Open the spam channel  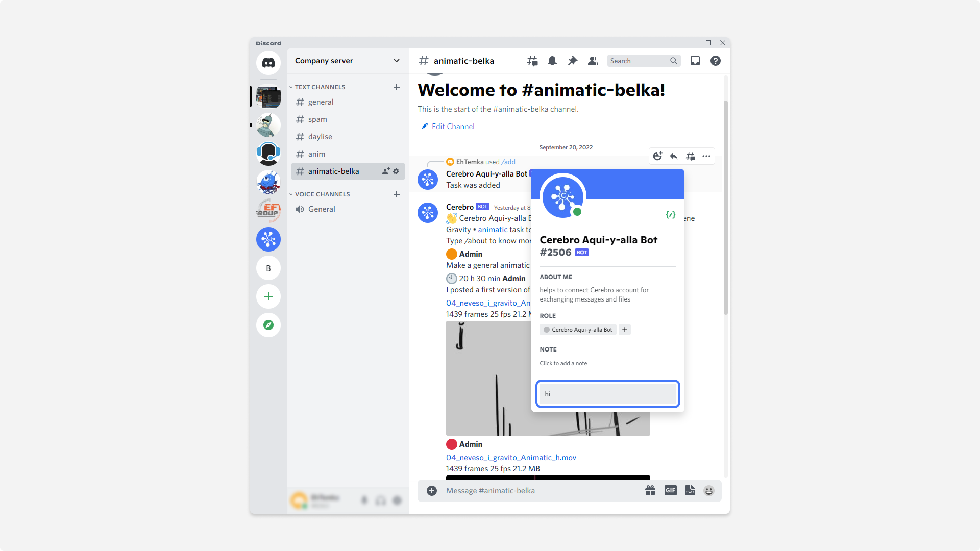pos(348,119)
